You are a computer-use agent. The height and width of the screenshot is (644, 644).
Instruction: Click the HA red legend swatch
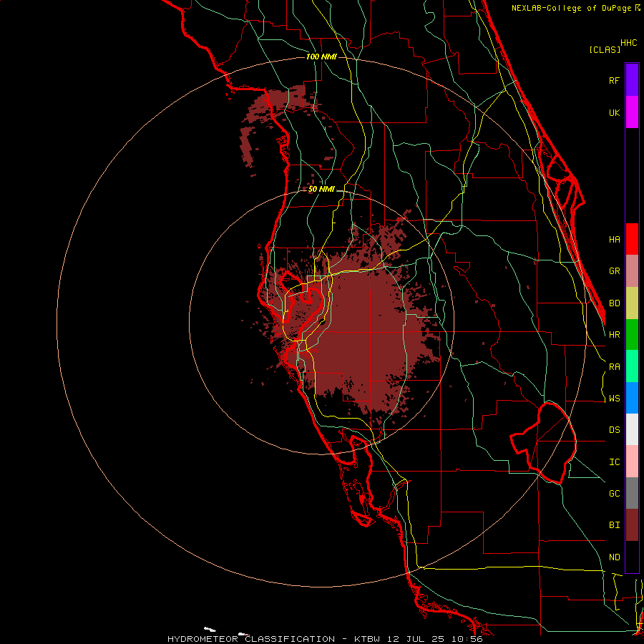632,239
